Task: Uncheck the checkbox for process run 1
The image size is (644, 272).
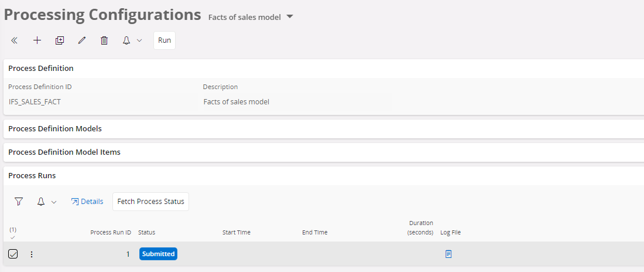Action: pyautogui.click(x=13, y=254)
